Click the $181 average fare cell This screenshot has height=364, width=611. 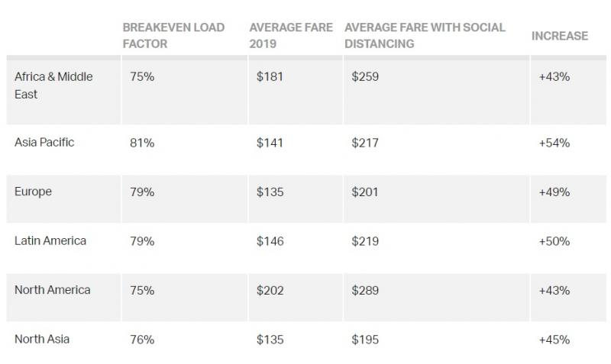coord(270,76)
